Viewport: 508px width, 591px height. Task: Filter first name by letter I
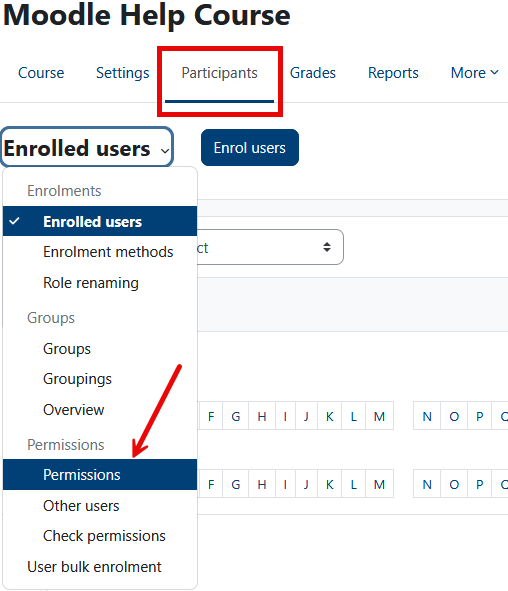[285, 416]
